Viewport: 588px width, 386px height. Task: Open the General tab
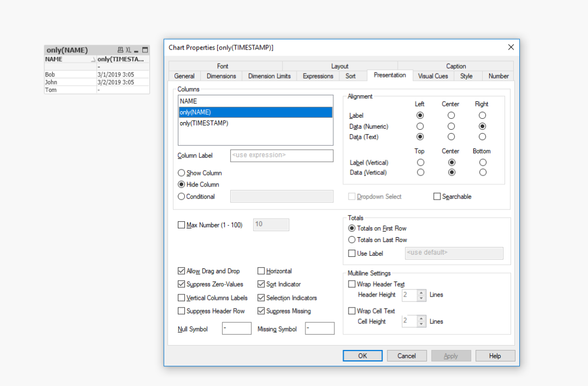pos(184,76)
